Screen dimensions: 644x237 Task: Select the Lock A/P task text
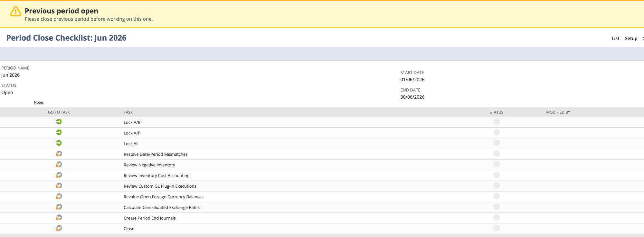click(x=132, y=133)
